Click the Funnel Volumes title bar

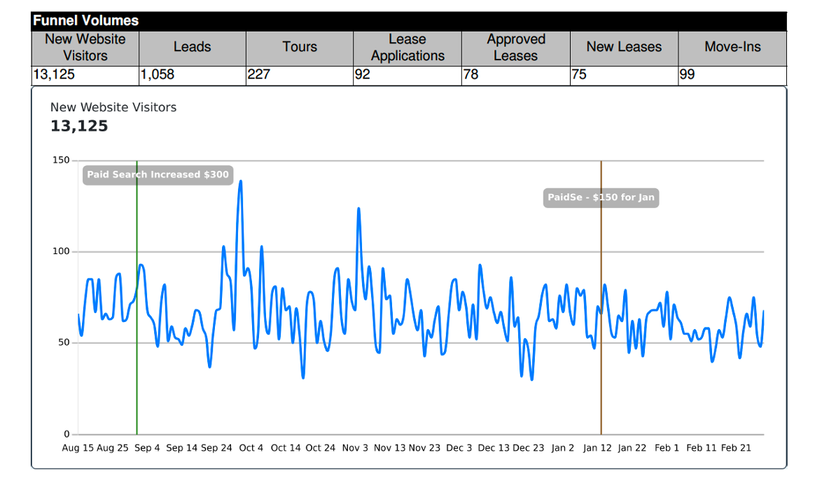point(409,21)
